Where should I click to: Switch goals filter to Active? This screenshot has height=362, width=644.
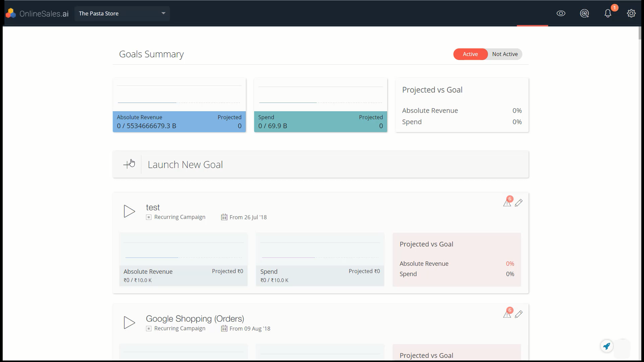tap(470, 54)
